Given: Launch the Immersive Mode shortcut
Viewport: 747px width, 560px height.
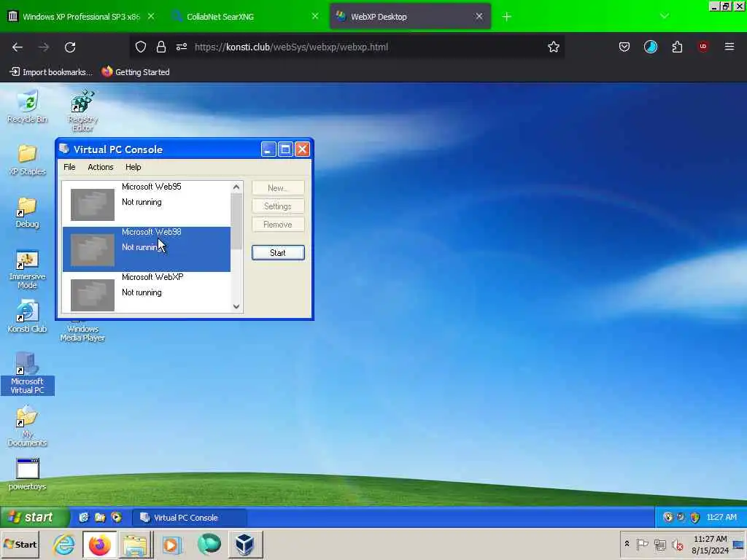Looking at the screenshot, I should pos(27,270).
